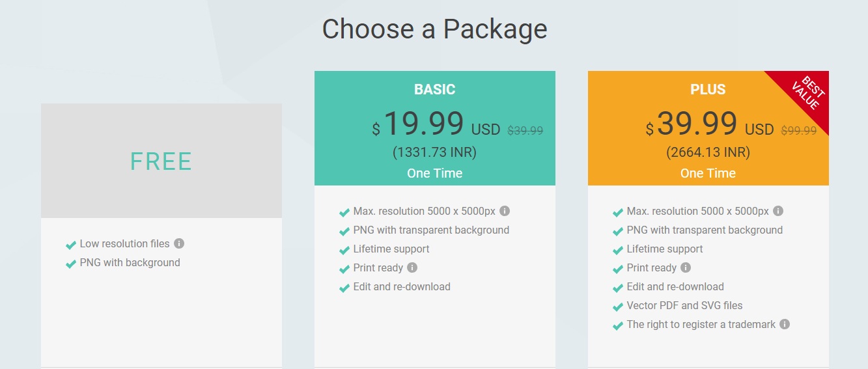Click the crossed-out $99.99 Plus price
The height and width of the screenshot is (369, 868).
798,130
